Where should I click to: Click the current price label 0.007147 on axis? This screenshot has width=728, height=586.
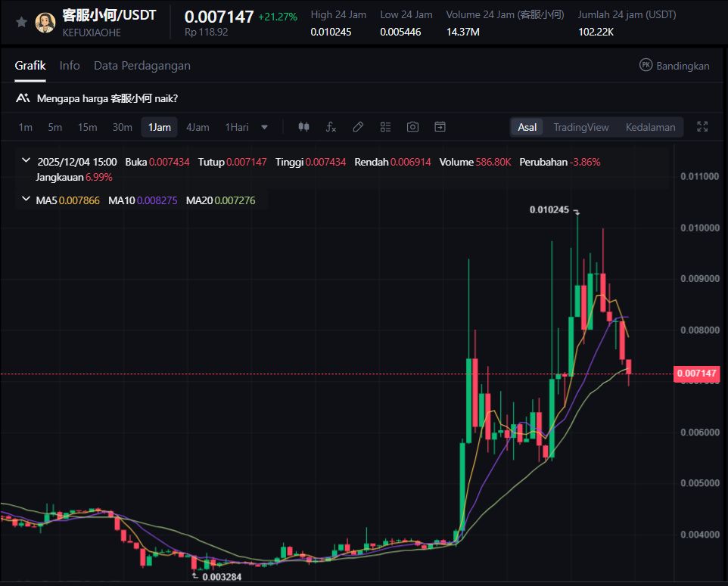696,374
